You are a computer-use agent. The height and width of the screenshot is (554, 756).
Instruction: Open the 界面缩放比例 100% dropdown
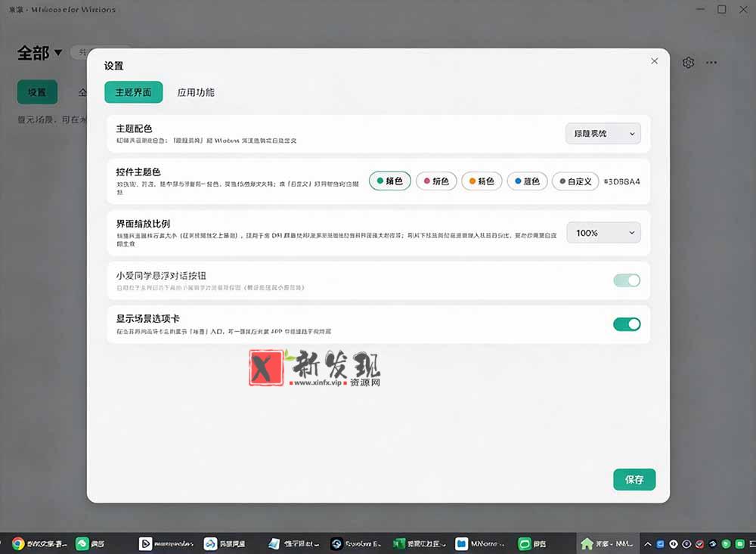pyautogui.click(x=603, y=232)
